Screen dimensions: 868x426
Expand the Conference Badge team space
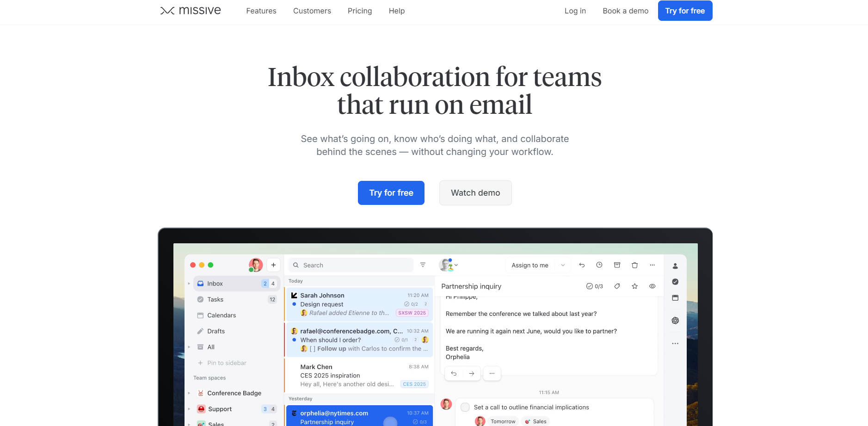pos(189,393)
